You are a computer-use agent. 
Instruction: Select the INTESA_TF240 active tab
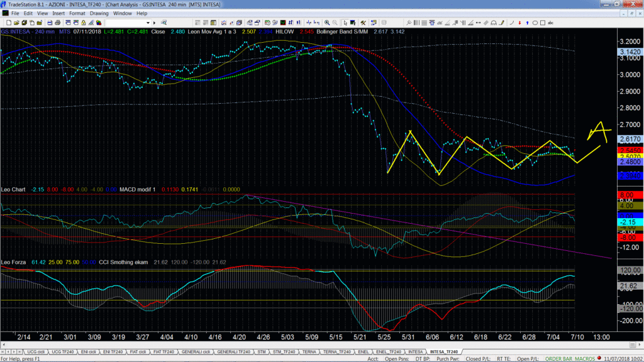click(443, 352)
